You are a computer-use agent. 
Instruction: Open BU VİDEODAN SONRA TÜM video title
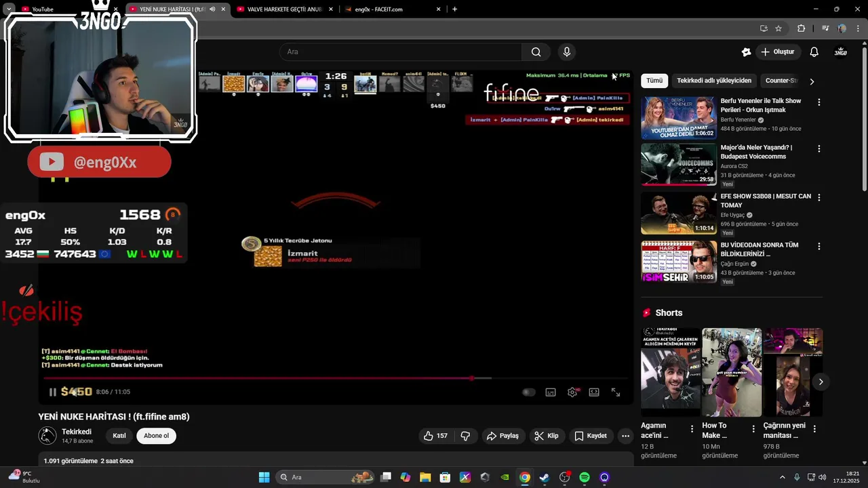click(x=759, y=249)
